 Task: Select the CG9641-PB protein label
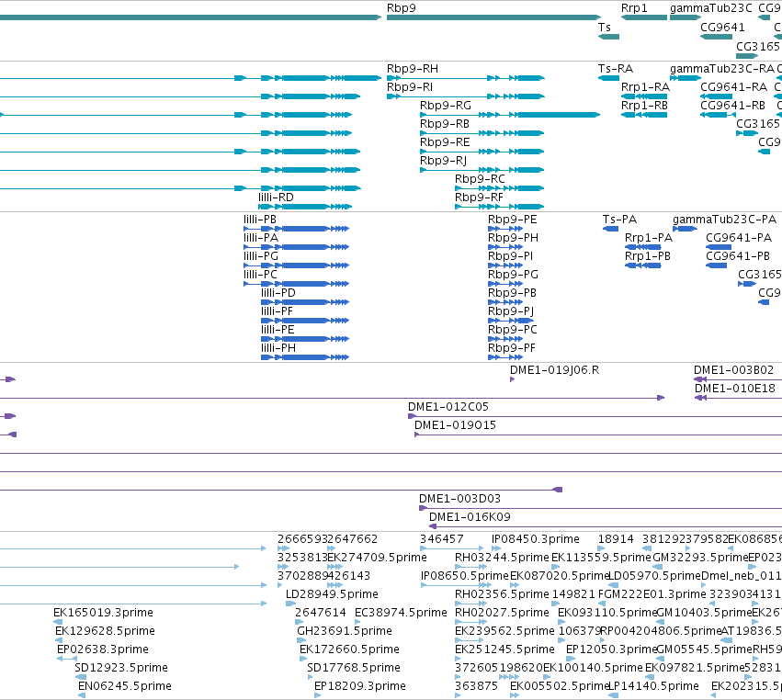pos(738,255)
